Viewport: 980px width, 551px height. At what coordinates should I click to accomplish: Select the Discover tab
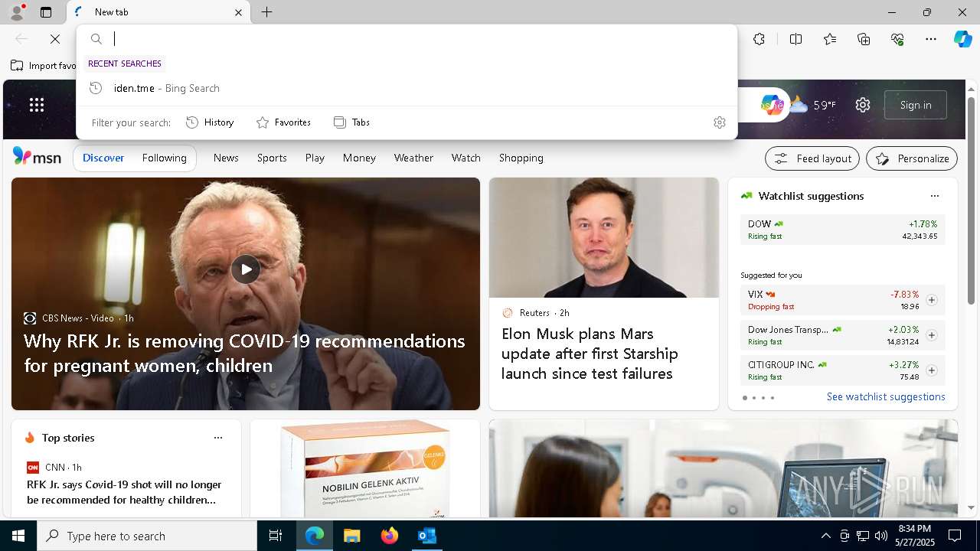[x=103, y=158]
